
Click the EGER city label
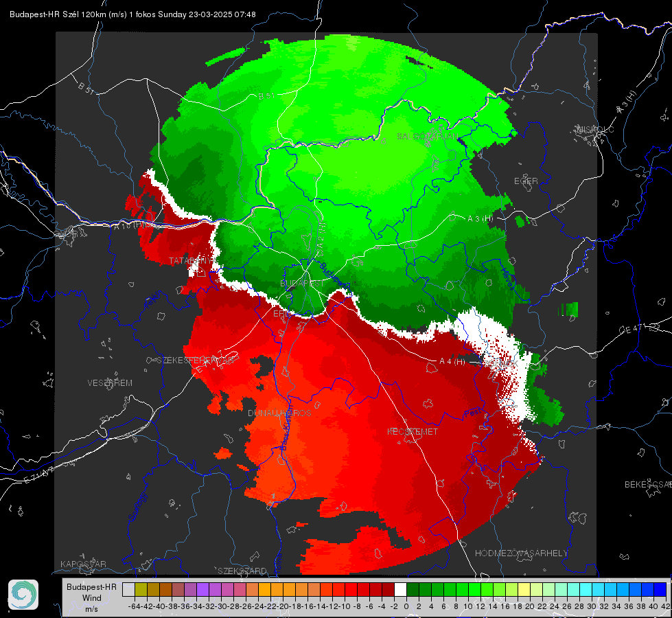(x=526, y=181)
